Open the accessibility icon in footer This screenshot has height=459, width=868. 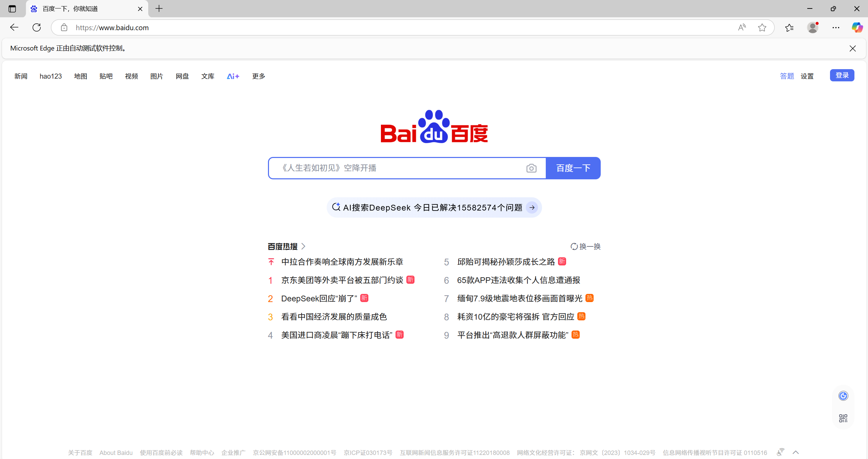coord(780,452)
